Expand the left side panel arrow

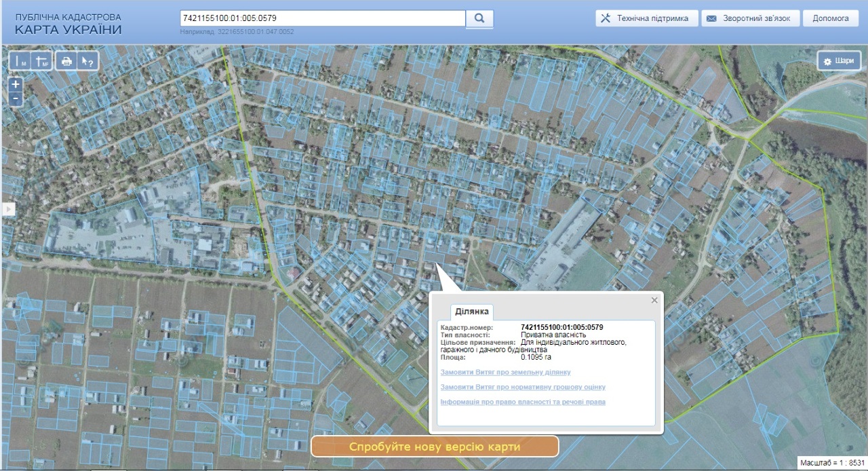point(8,209)
